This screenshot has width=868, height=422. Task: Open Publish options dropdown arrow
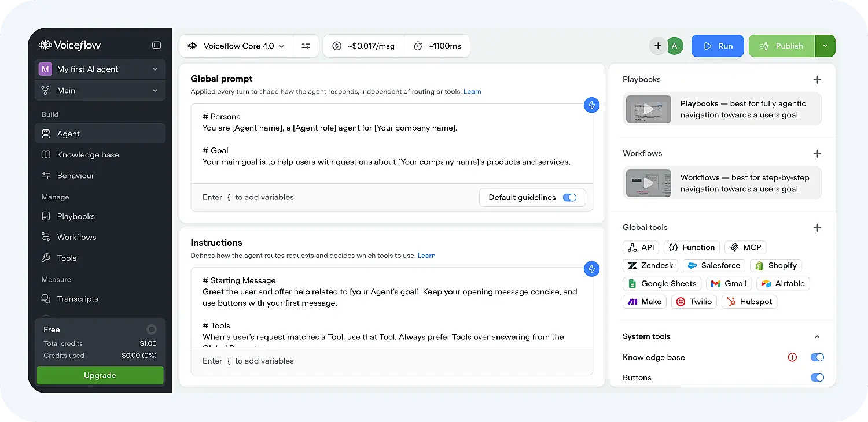click(825, 46)
